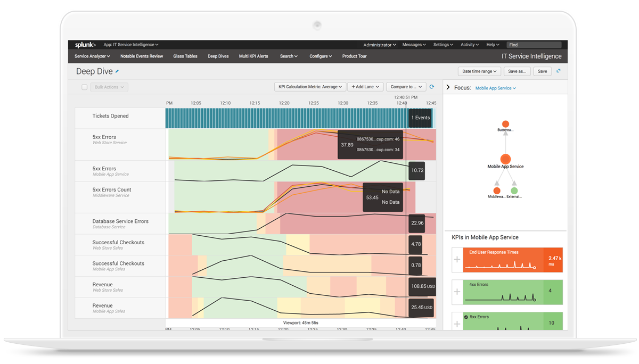The height and width of the screenshot is (364, 639).
Task: Select the Middleware topology node
Action: tap(497, 191)
